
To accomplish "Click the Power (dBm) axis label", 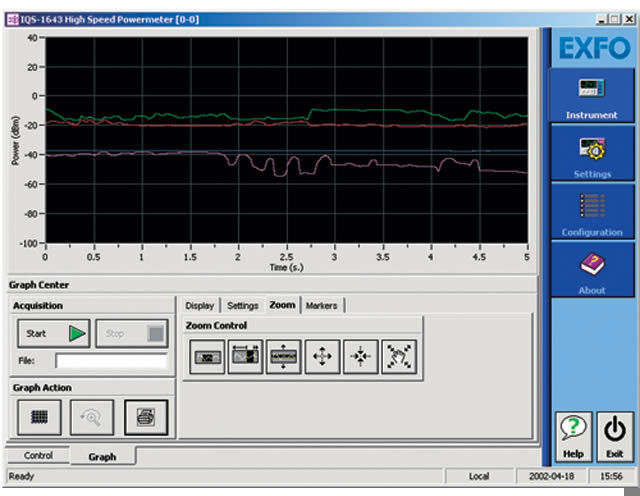I will point(16,140).
